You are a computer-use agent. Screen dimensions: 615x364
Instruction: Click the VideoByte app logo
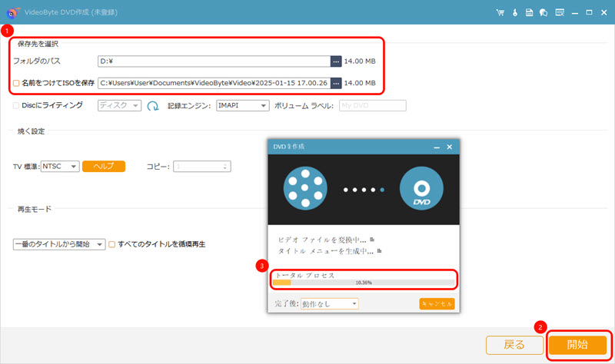click(13, 12)
